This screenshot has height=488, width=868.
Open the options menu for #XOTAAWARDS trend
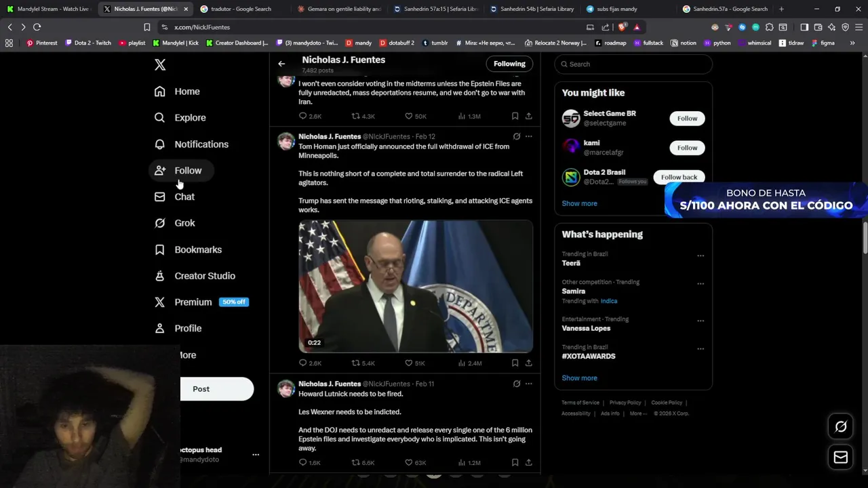coord(701,349)
